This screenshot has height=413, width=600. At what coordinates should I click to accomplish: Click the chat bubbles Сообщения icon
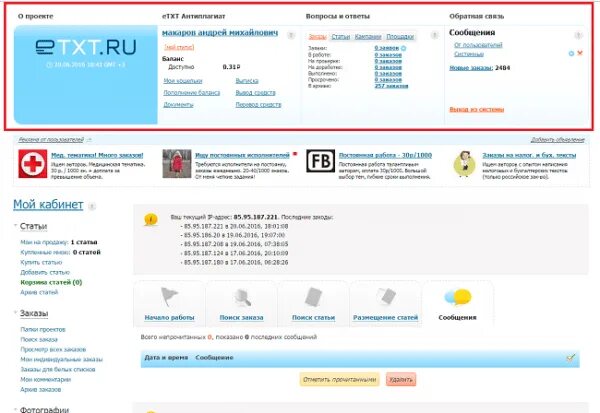click(x=458, y=297)
